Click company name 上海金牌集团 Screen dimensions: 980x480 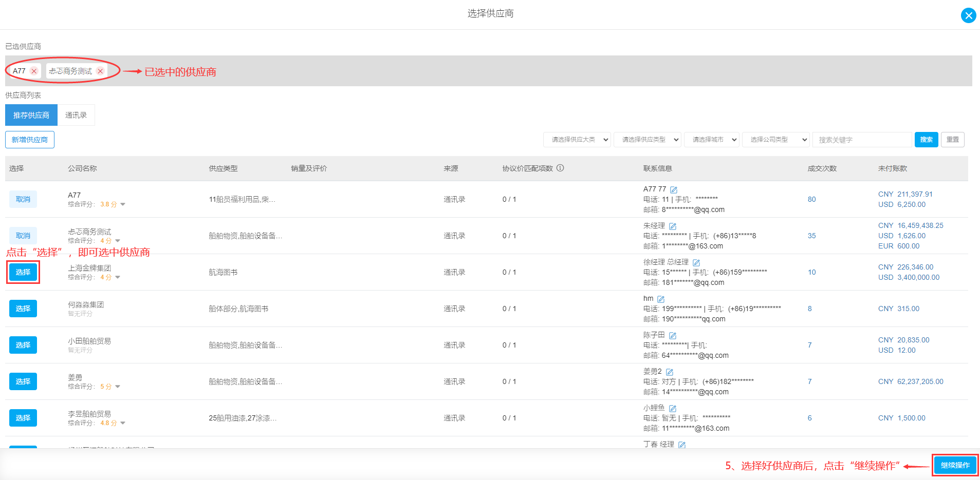(x=89, y=268)
